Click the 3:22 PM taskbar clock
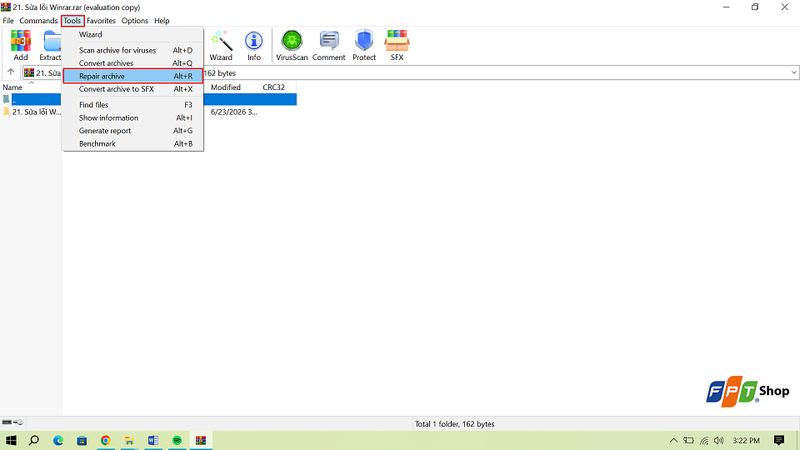 click(x=746, y=440)
